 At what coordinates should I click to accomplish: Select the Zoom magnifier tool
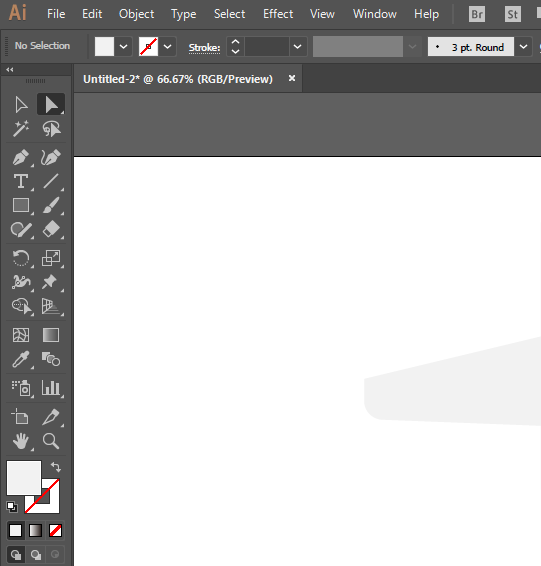[x=51, y=441]
